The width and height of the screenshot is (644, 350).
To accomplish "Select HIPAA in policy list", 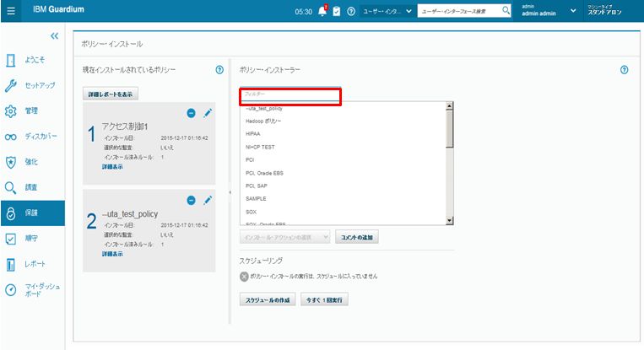I will coord(253,133).
